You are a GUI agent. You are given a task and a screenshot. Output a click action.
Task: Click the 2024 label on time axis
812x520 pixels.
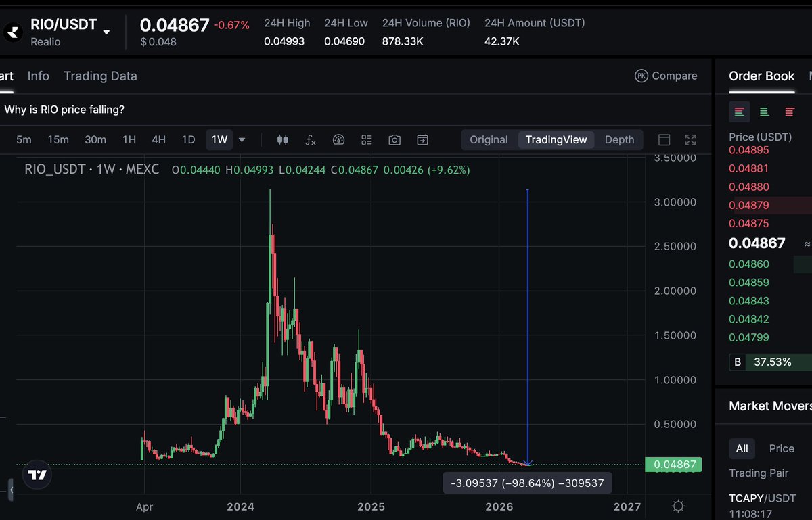click(x=240, y=506)
